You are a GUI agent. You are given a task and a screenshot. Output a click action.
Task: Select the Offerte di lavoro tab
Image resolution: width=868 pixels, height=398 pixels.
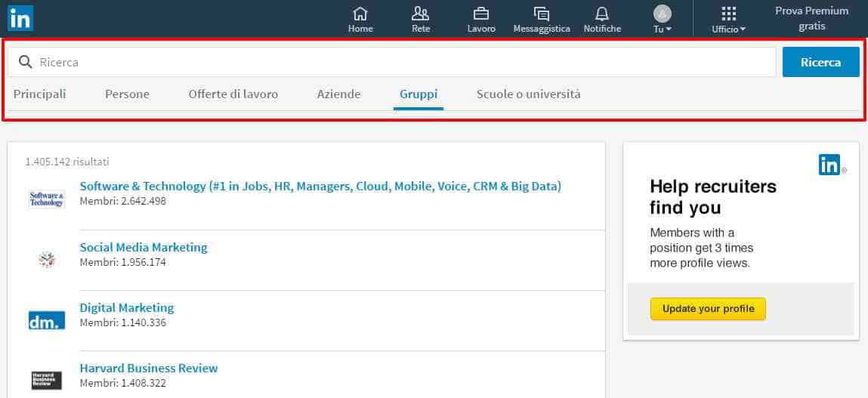coord(233,94)
